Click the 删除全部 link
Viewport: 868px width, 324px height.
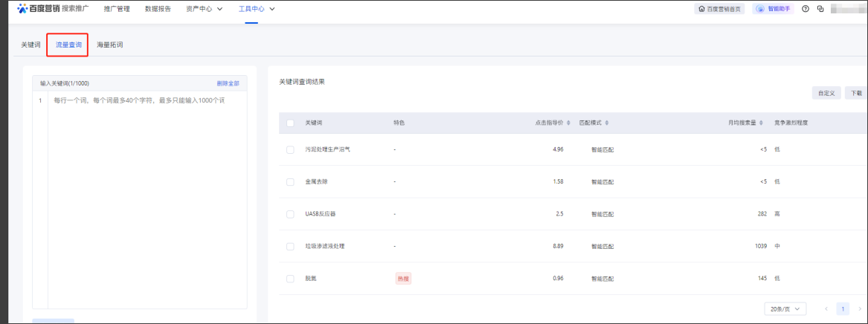[x=228, y=84]
